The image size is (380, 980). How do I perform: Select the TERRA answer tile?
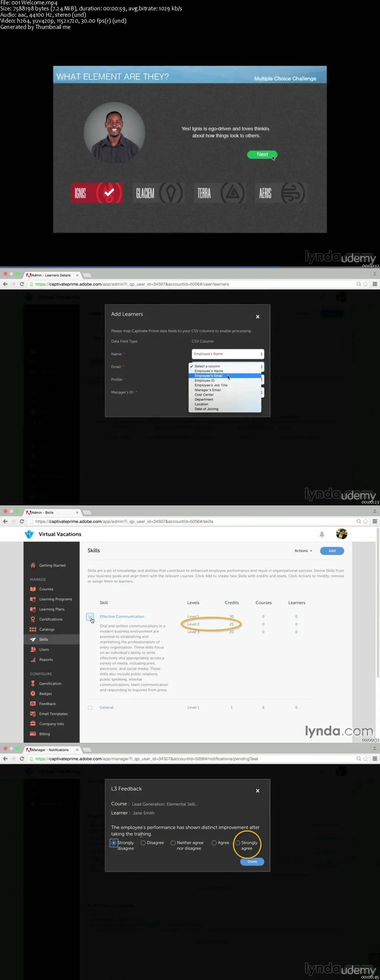point(220,193)
